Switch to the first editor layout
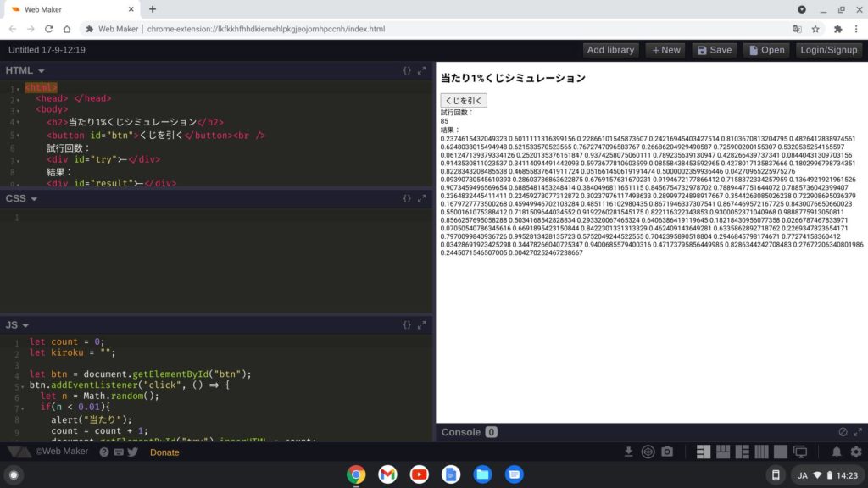868x488 pixels. tap(704, 452)
